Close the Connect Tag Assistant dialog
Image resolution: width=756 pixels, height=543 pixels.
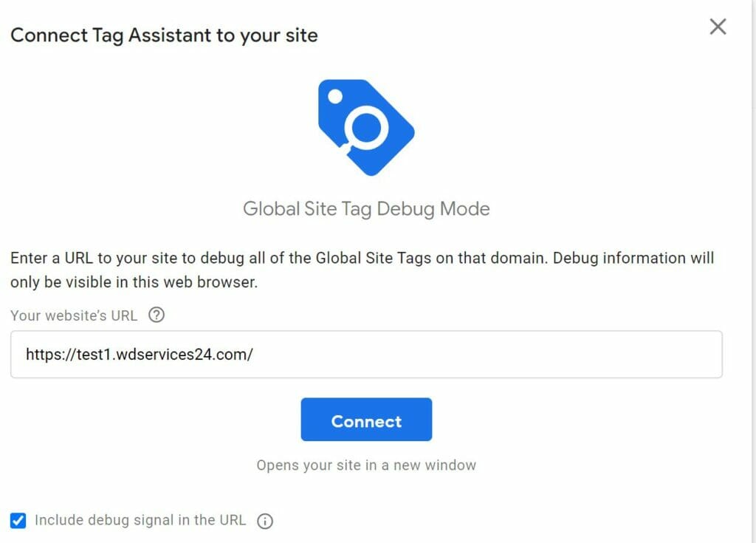718,27
